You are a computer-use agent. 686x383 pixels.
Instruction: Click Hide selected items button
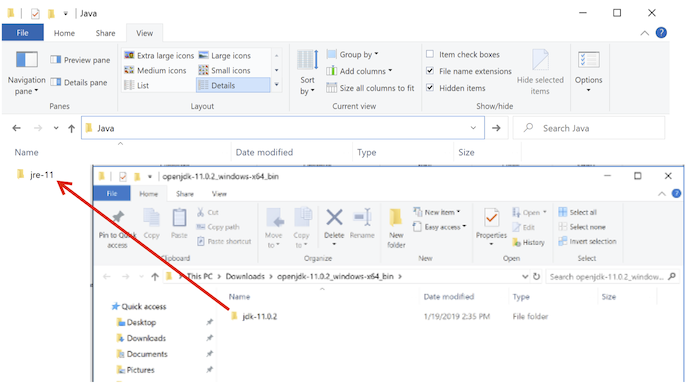coord(540,72)
